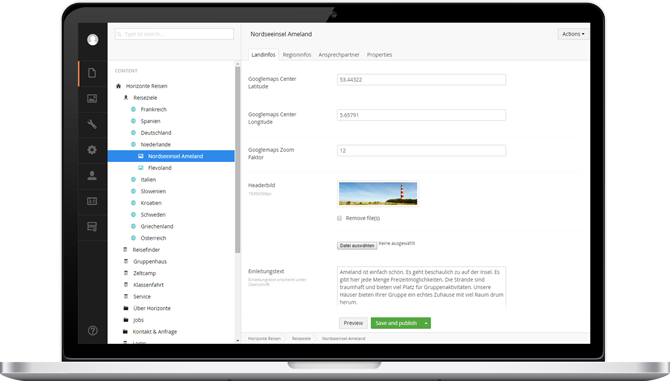Click the Datei auswählen file button
Viewport: 670px width, 381px height.
coord(357,246)
